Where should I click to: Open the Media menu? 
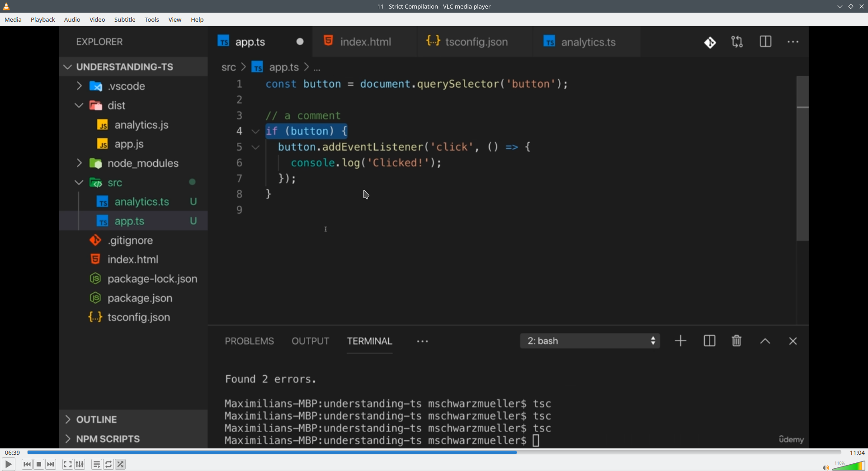[13, 19]
